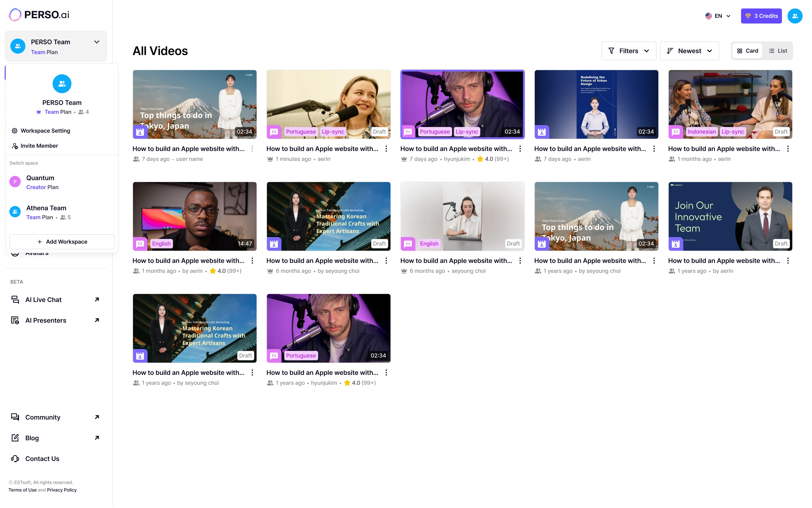The width and height of the screenshot is (812, 508).
Task: Open the Community link
Action: [56, 417]
